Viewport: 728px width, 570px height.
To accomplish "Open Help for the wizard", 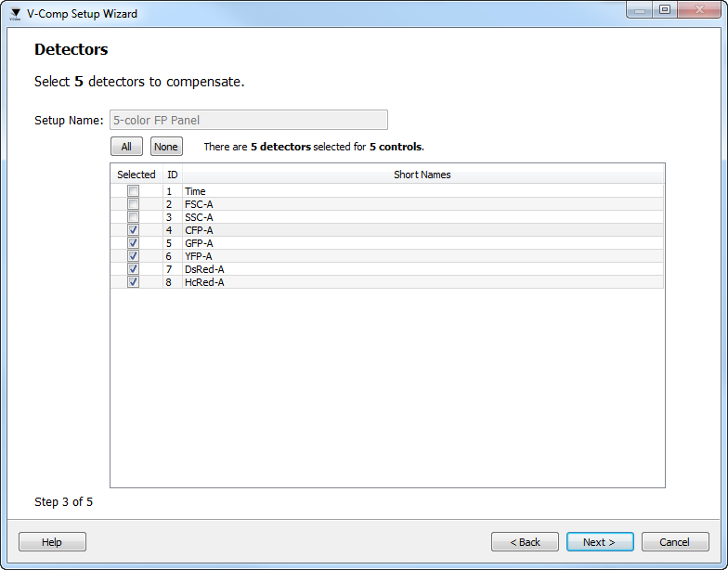I will tap(52, 542).
